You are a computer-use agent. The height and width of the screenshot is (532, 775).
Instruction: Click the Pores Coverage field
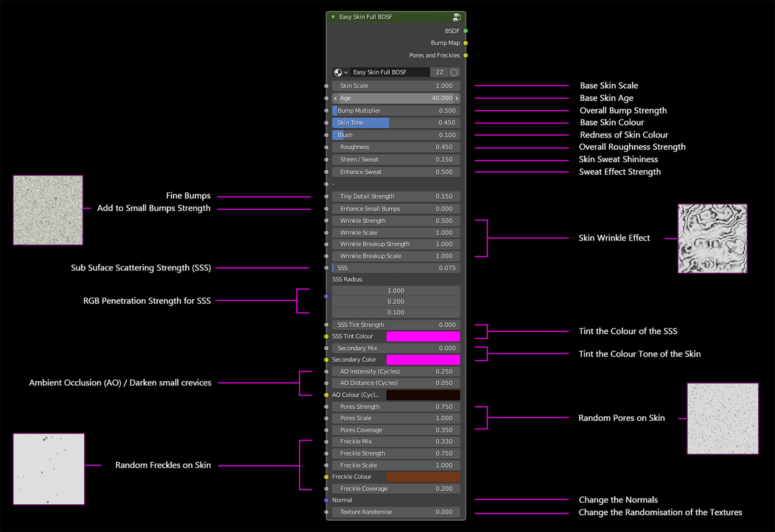(396, 430)
